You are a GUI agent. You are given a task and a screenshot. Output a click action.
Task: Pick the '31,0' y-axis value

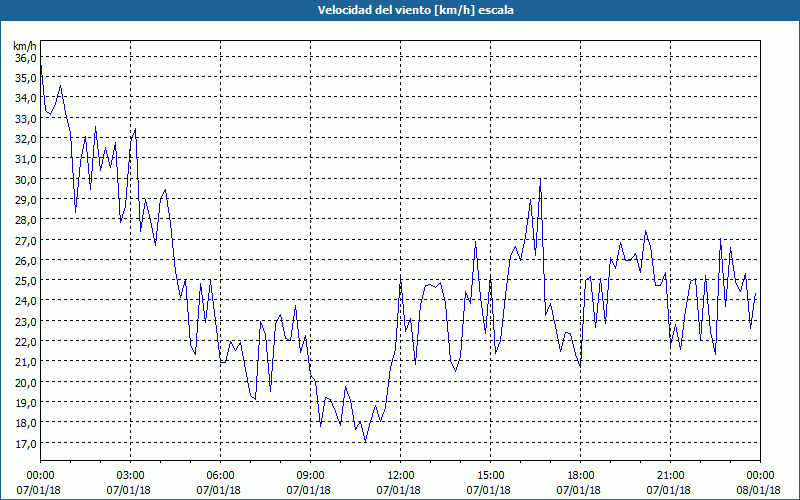pos(26,159)
